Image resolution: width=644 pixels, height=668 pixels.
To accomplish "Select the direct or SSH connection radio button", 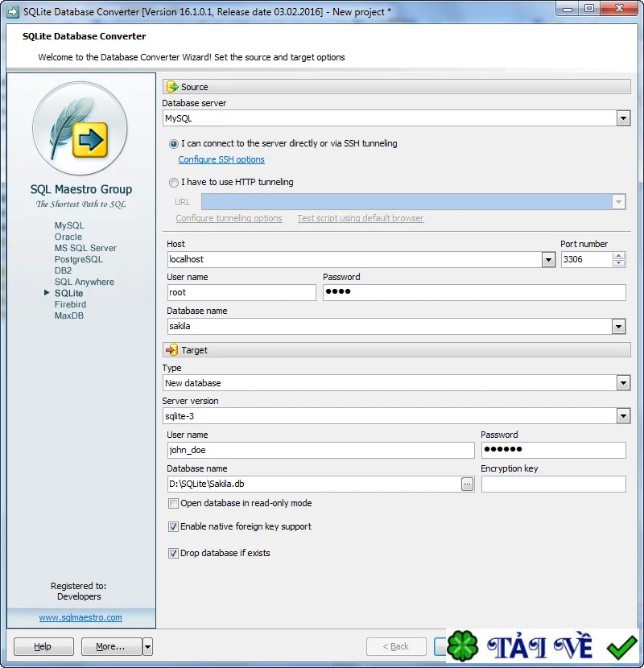I will [x=173, y=144].
